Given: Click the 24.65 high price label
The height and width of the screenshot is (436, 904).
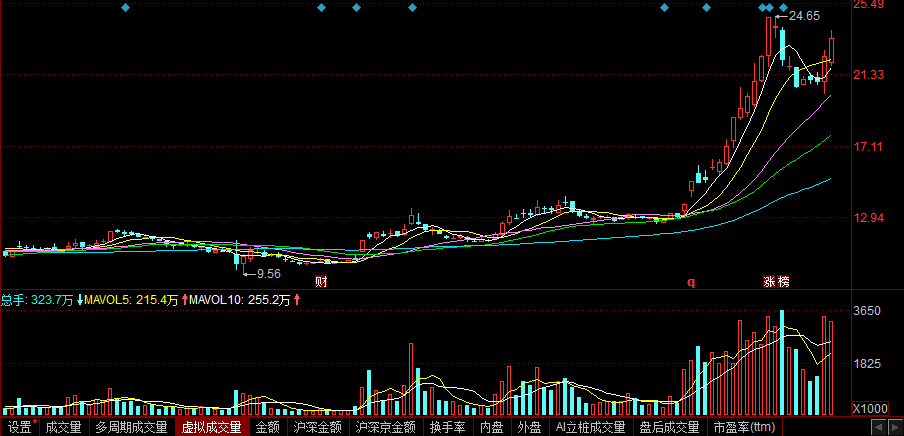Looking at the screenshot, I should (x=804, y=16).
